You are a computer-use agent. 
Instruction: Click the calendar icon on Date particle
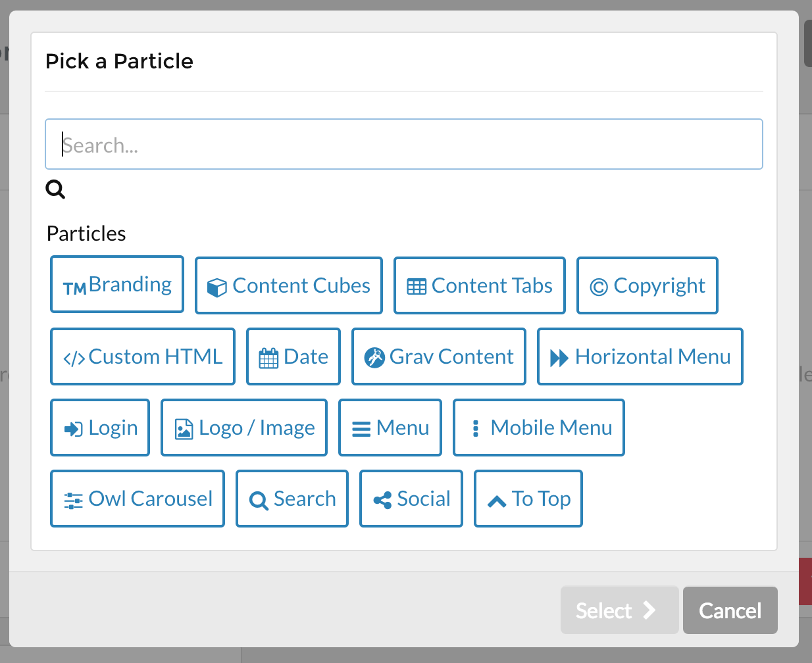268,358
